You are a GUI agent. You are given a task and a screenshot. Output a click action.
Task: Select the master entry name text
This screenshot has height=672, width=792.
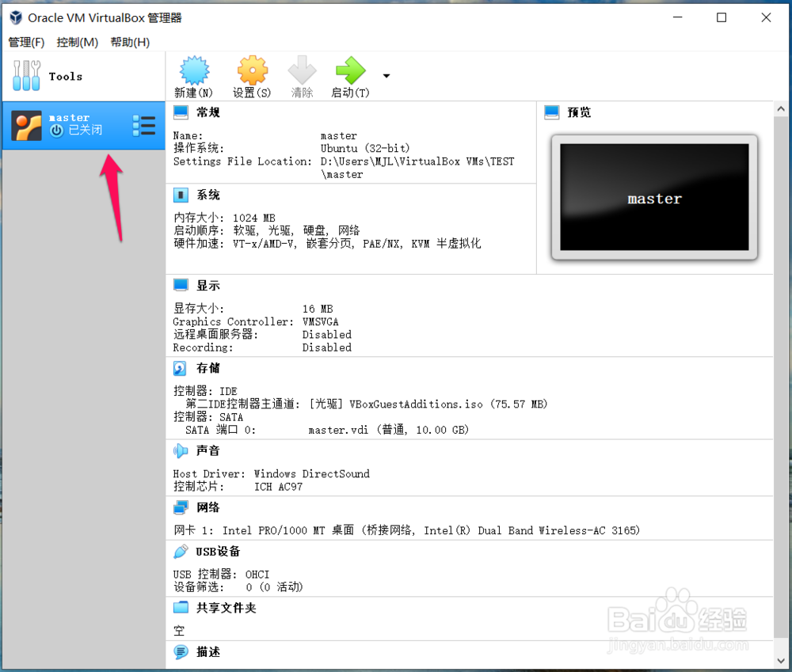point(69,118)
